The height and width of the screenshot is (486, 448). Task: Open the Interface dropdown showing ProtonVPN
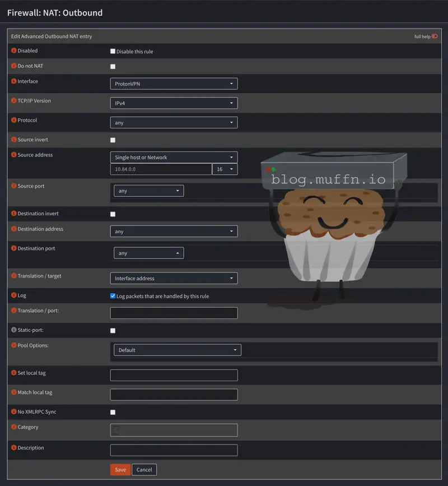pos(174,84)
